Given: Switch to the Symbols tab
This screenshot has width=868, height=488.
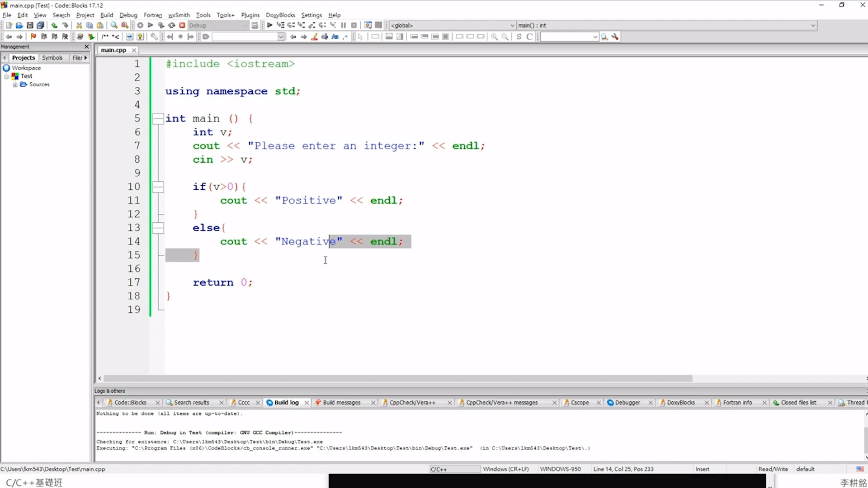Looking at the screenshot, I should [x=52, y=58].
